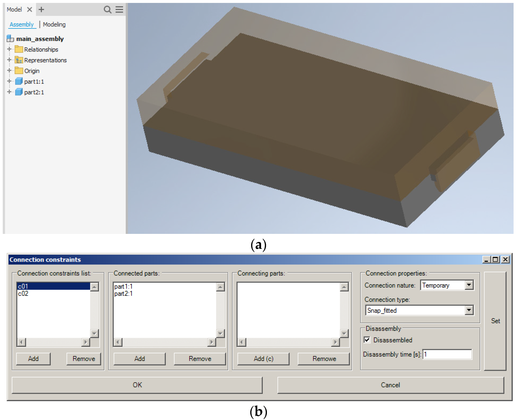The width and height of the screenshot is (517, 420).
Task: Expand the Relationships tree node
Action: pyautogui.click(x=9, y=49)
